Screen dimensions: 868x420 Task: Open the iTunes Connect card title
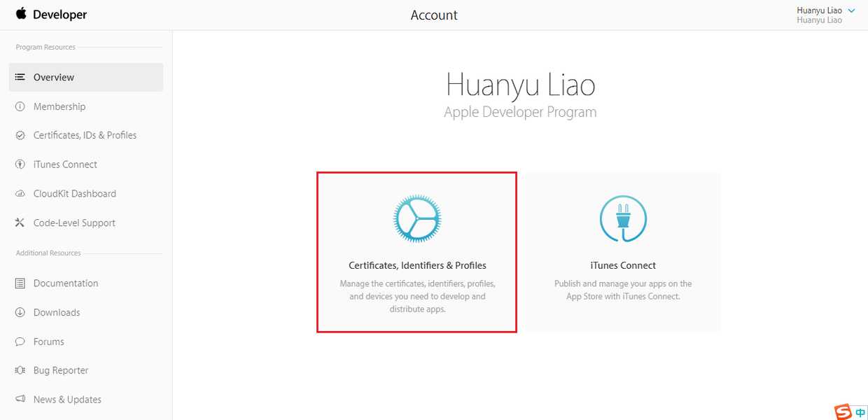pos(623,265)
